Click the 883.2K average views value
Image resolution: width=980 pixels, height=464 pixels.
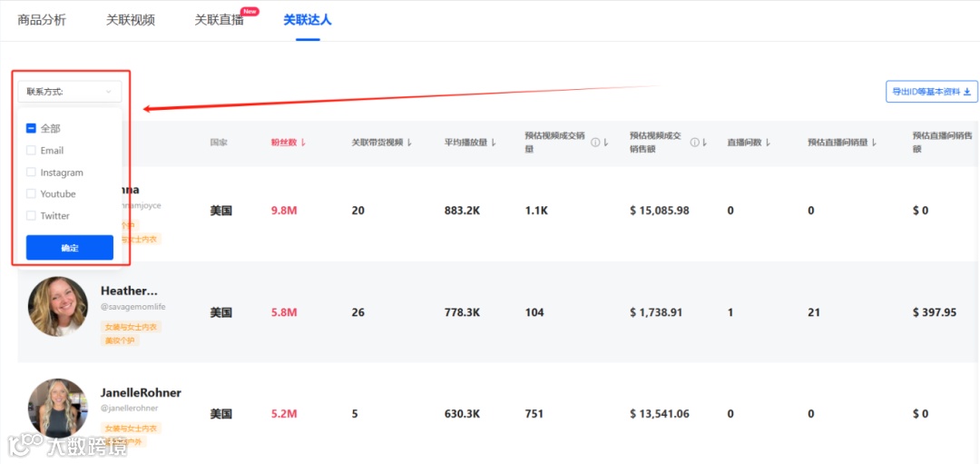click(x=462, y=211)
